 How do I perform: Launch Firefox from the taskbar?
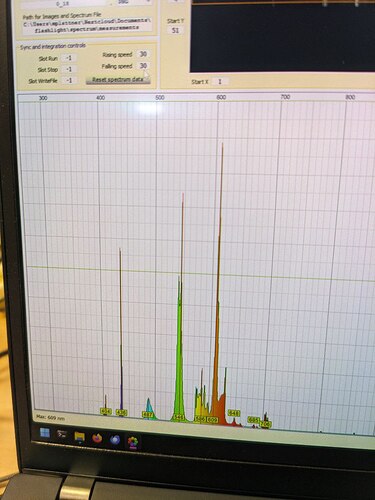97,438
